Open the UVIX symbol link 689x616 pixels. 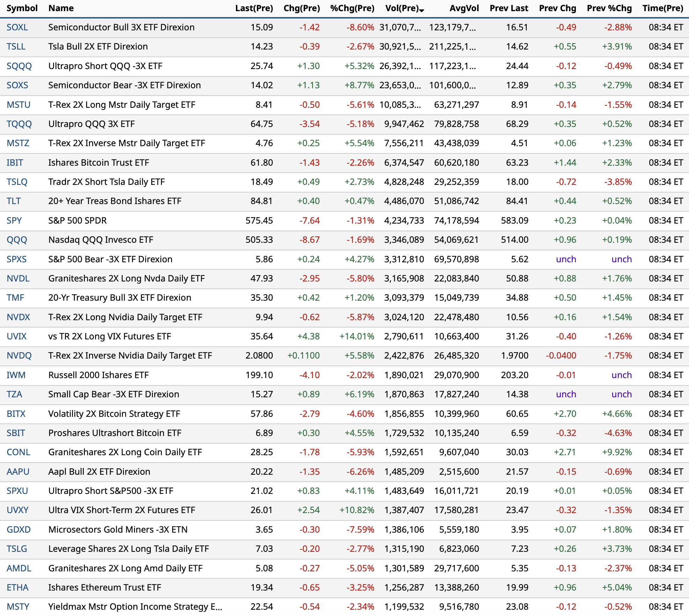tap(16, 336)
